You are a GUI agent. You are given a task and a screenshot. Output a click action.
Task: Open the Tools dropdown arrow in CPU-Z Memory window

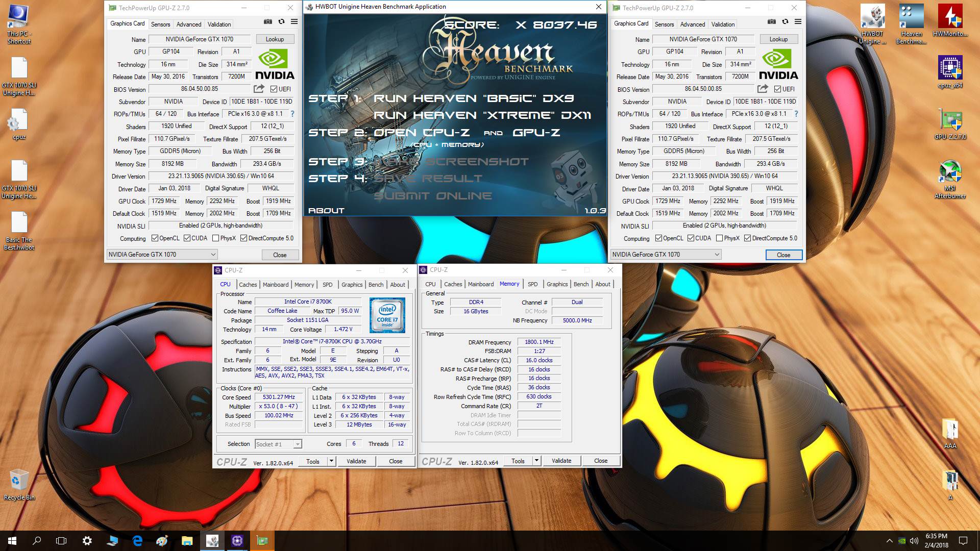click(x=536, y=461)
